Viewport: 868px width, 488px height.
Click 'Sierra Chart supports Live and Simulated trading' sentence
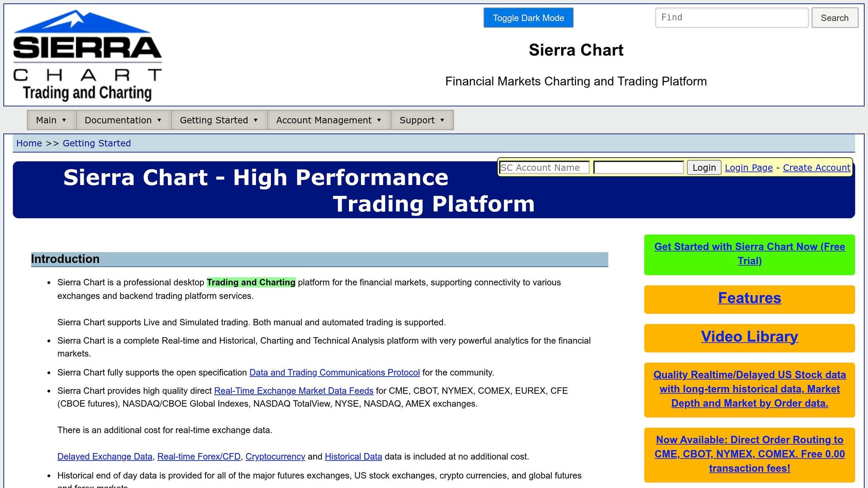tap(251, 322)
